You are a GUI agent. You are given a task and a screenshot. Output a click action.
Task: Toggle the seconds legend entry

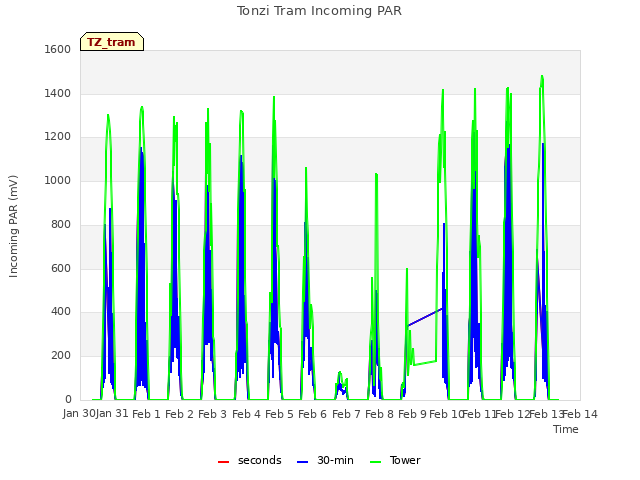tap(249, 461)
